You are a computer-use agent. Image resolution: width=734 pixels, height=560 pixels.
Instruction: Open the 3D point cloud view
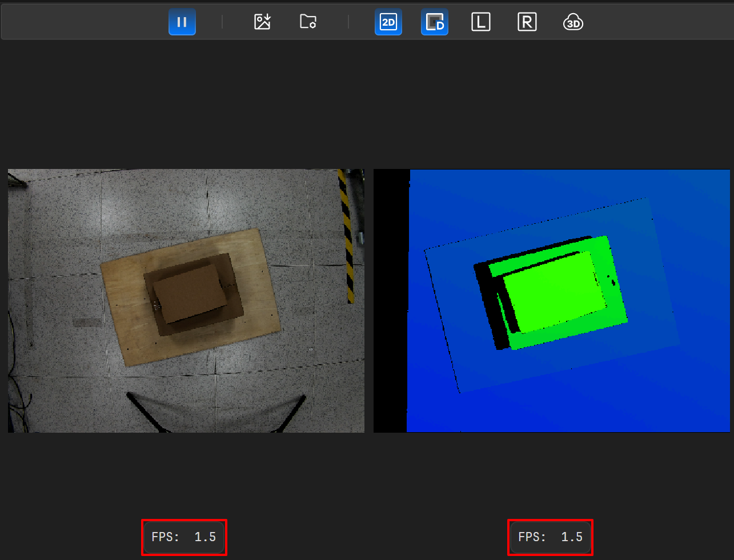(573, 22)
